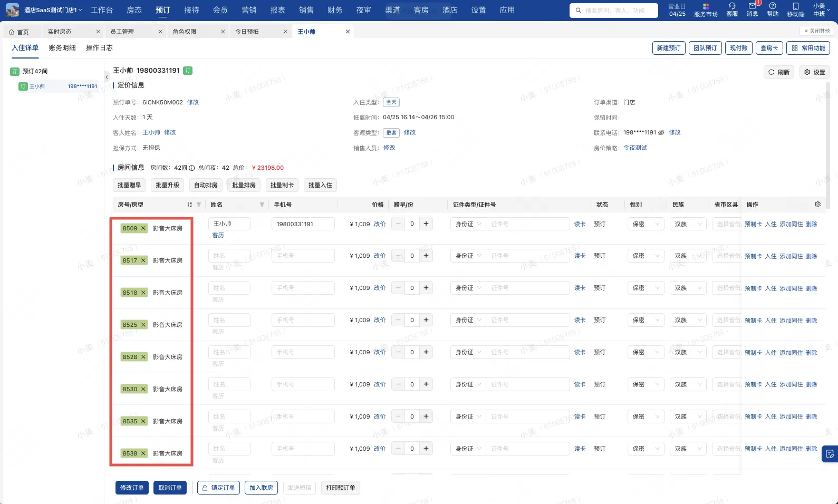Open 保密 gender dropdown in 8535 row
Screen dimensions: 838x504
click(x=646, y=416)
